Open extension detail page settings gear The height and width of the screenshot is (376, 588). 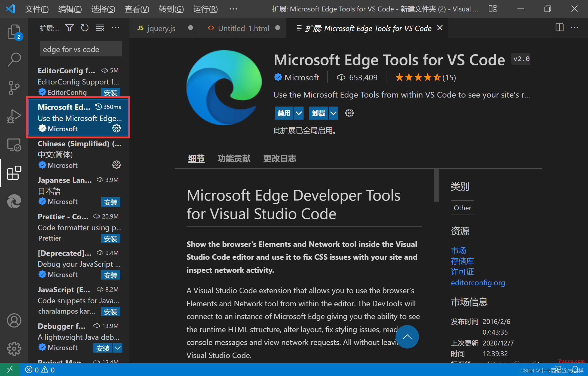click(349, 113)
